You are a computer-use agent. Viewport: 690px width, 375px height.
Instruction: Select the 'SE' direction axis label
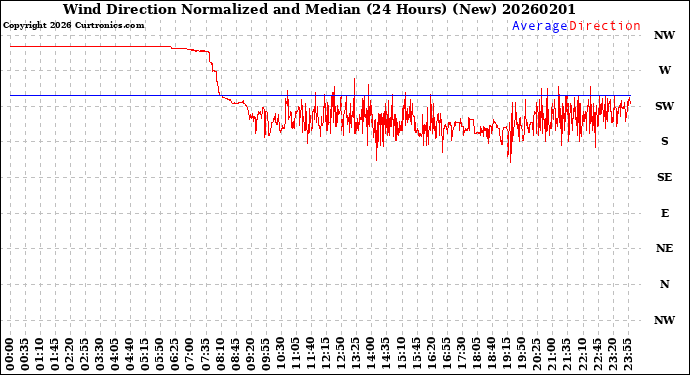point(664,177)
